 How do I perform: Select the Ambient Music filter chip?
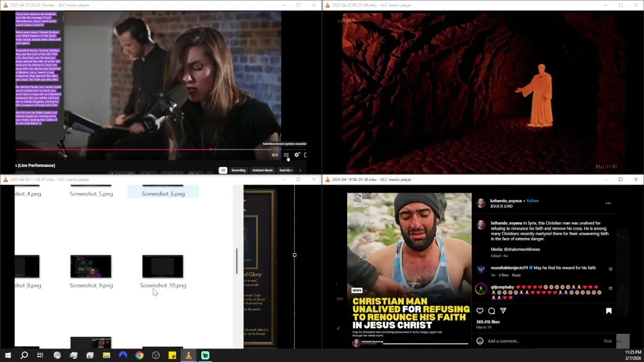click(x=262, y=170)
